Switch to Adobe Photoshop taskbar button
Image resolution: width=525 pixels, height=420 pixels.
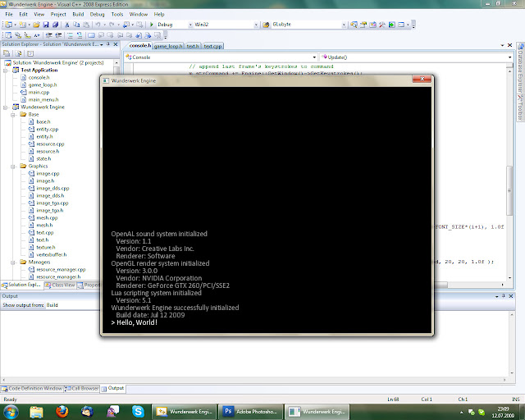pos(250,412)
